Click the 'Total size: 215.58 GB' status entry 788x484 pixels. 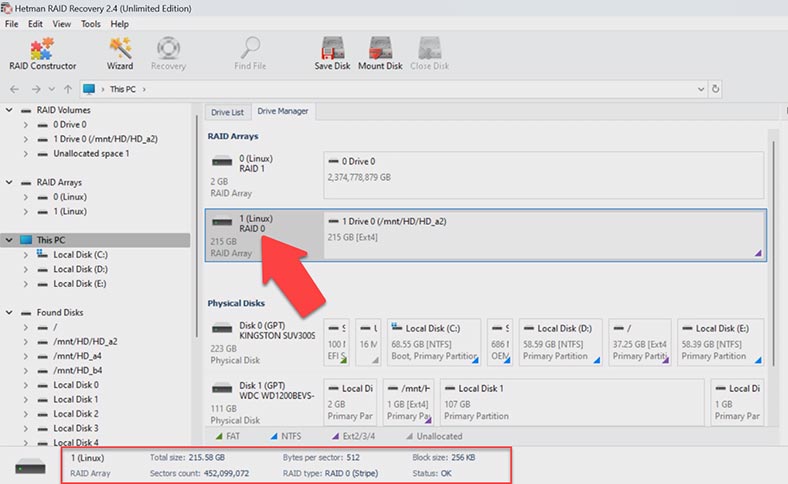pyautogui.click(x=187, y=457)
